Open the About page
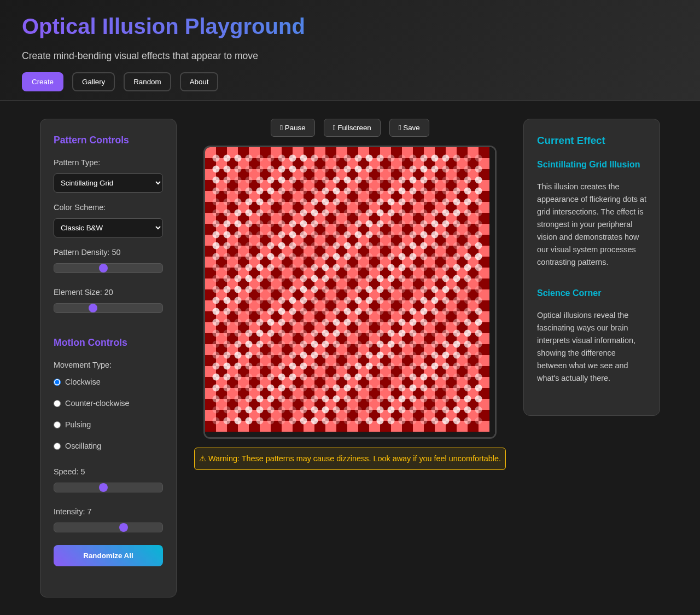The image size is (700, 615). 199,82
